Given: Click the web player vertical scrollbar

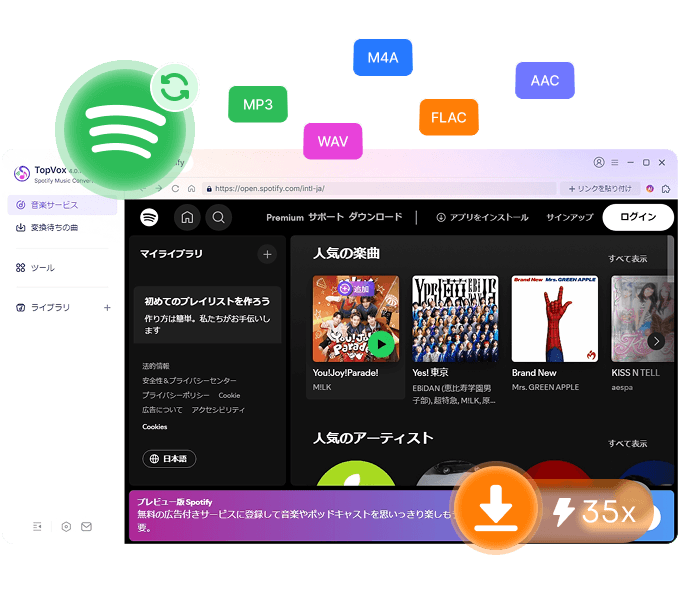Looking at the screenshot, I should point(670,260).
